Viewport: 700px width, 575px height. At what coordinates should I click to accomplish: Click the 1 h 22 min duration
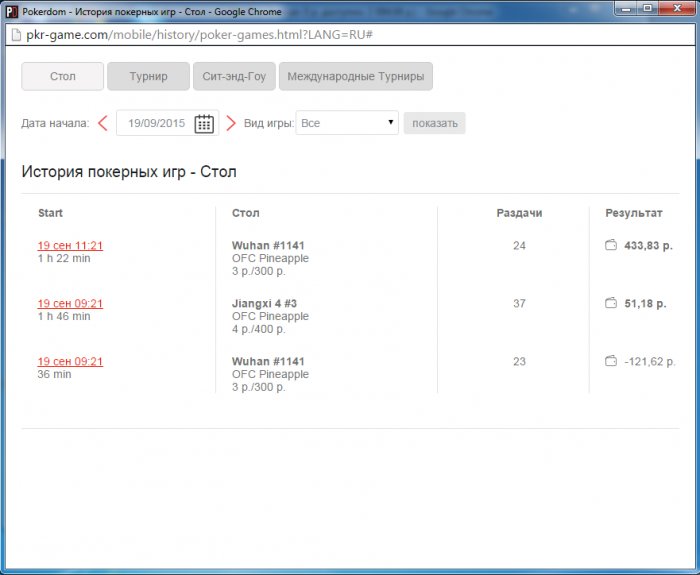(x=64, y=258)
